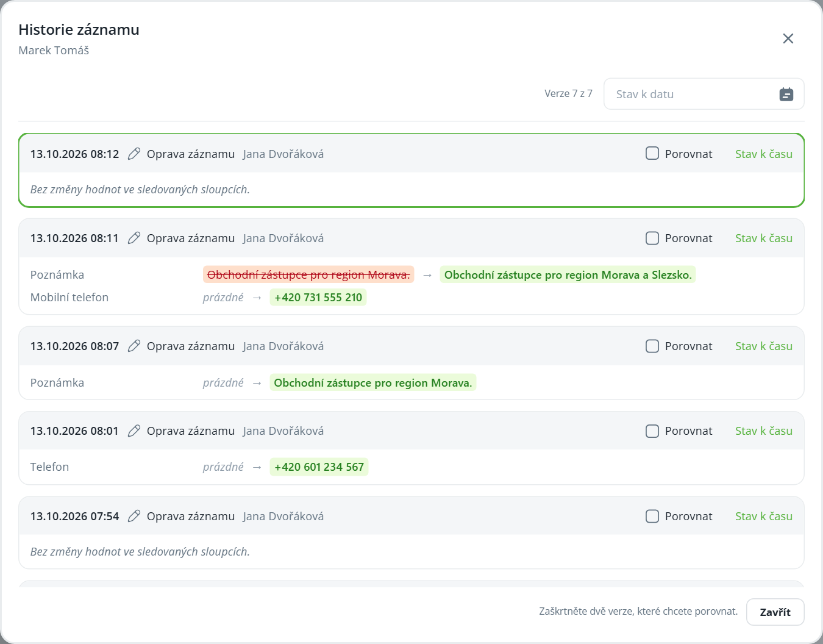823x644 pixels.
Task: Check Porovnat for the 08:12 version
Action: 652,153
